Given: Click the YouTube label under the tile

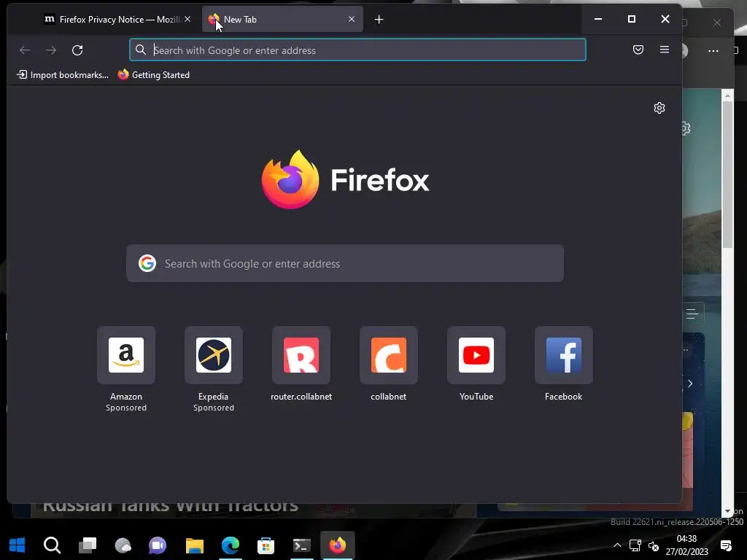Looking at the screenshot, I should [x=476, y=397].
